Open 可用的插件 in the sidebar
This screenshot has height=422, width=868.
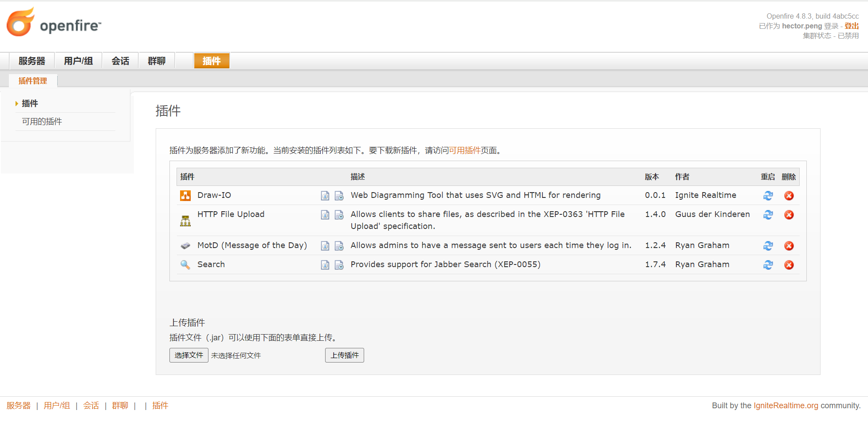pos(42,122)
